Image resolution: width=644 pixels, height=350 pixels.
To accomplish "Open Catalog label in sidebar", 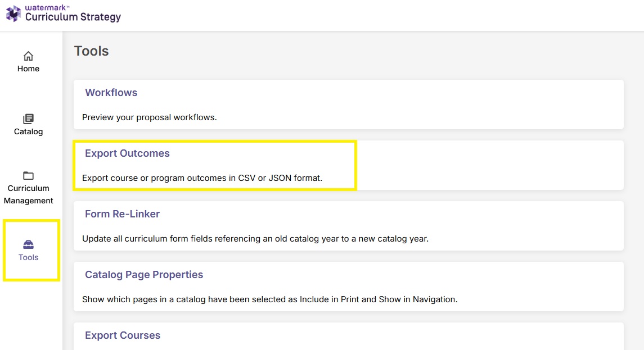I will 28,131.
